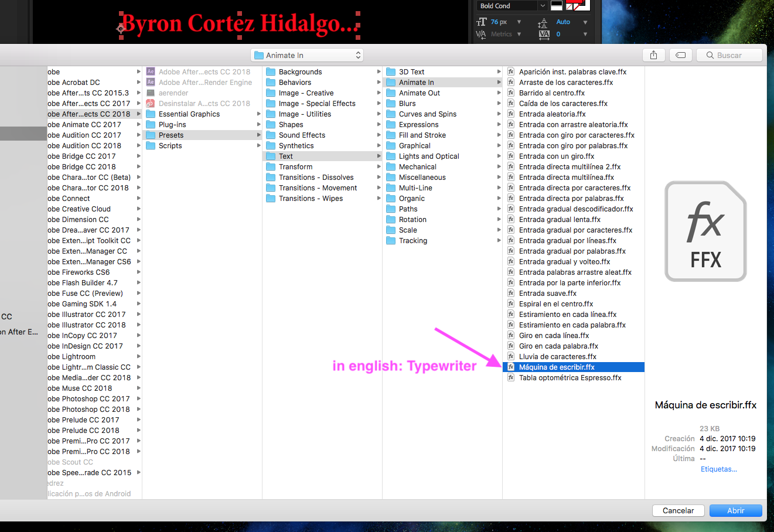This screenshot has width=774, height=532.
Task: Click the Byron Cortez Hidalgo text layer
Action: [240, 25]
